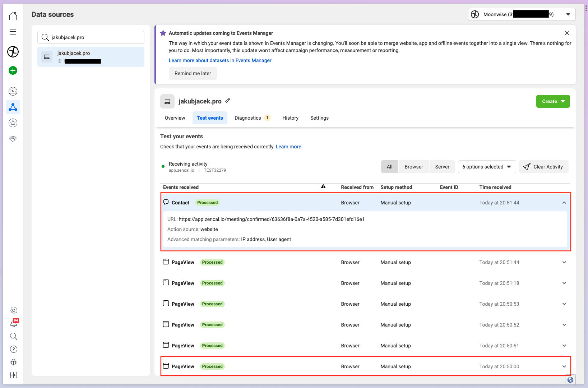Select the Events Manager icon in sidebar
The width and height of the screenshot is (588, 388).
[x=13, y=107]
